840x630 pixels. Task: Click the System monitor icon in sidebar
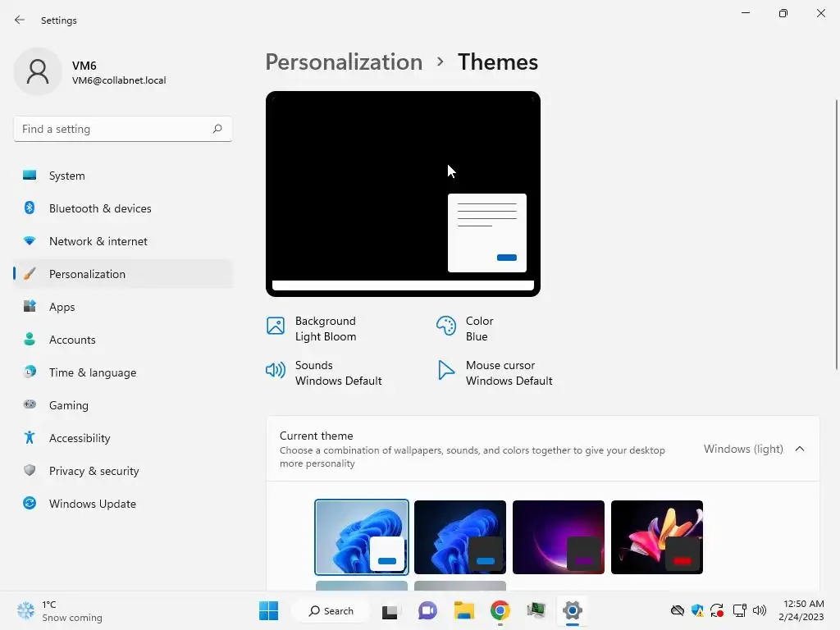pos(30,176)
